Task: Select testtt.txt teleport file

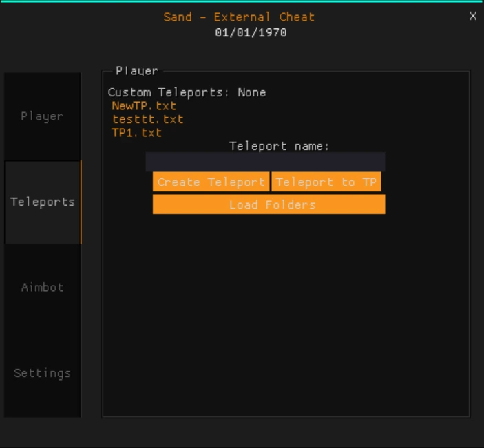Action: [x=147, y=119]
